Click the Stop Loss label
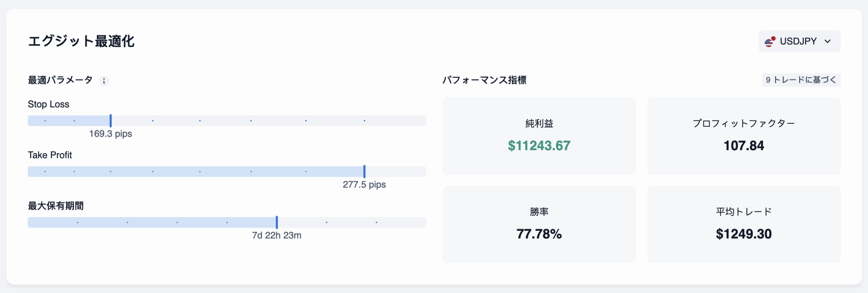Screen dimensions: 868x293 tap(48, 104)
